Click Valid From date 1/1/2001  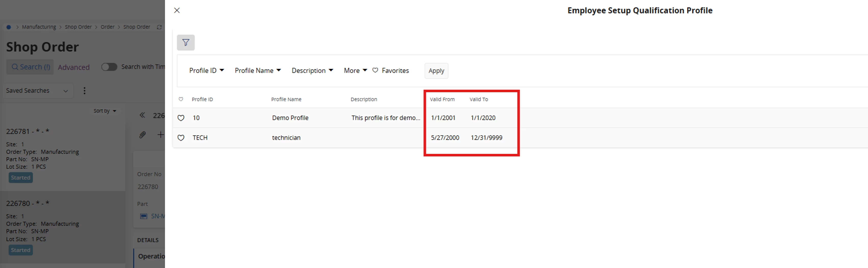[x=443, y=118]
